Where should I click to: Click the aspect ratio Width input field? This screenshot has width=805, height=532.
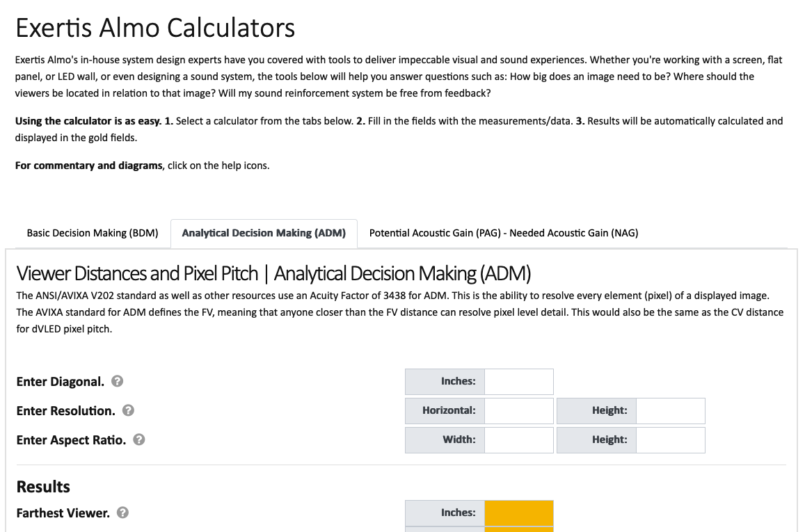[x=519, y=440]
